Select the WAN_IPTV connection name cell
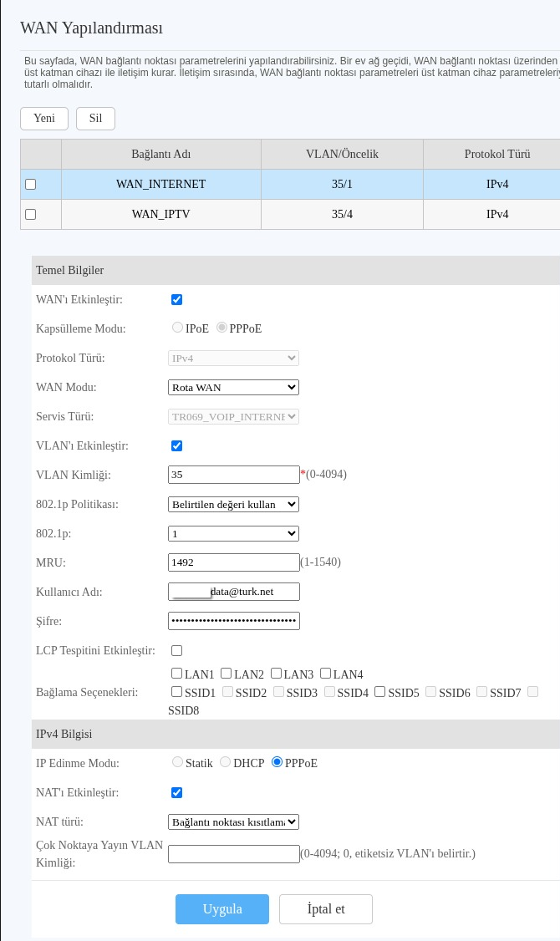The image size is (560, 941). [x=160, y=214]
